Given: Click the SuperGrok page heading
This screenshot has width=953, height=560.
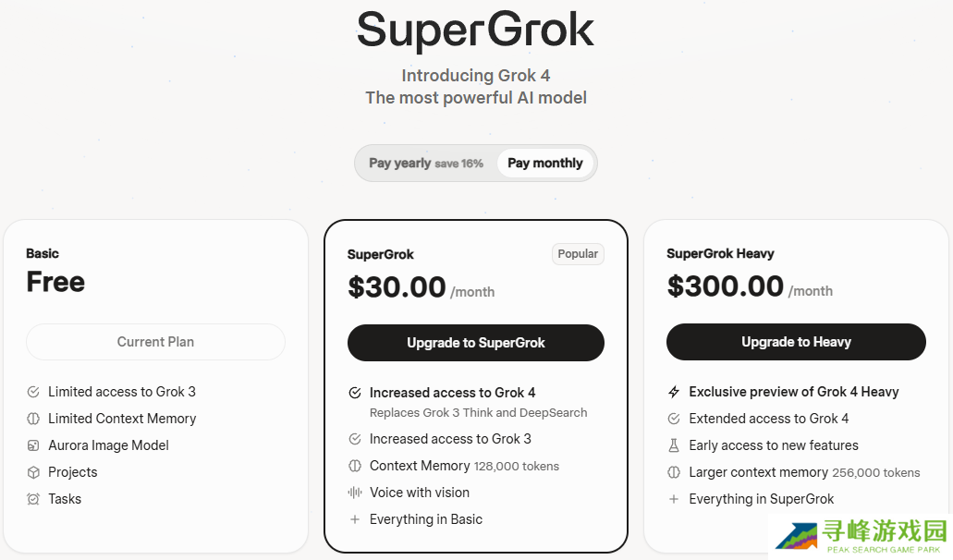Looking at the screenshot, I should [x=475, y=30].
